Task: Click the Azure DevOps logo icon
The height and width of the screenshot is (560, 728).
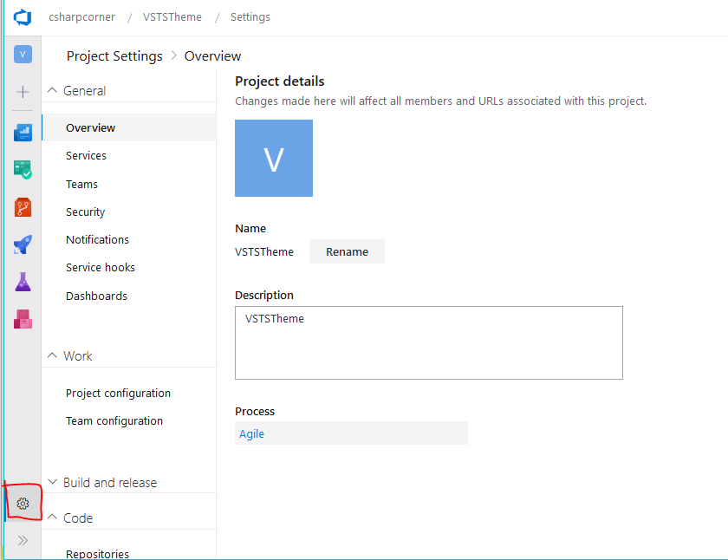Action: pos(23,17)
